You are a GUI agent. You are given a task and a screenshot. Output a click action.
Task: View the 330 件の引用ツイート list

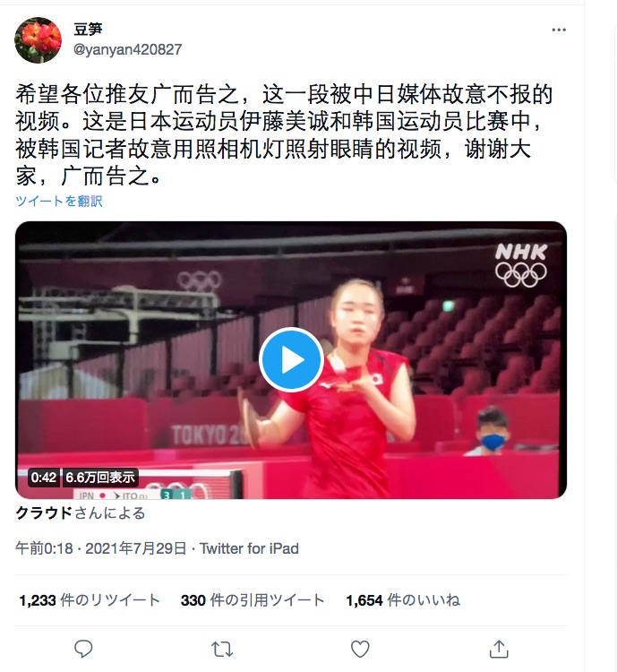tap(252, 600)
